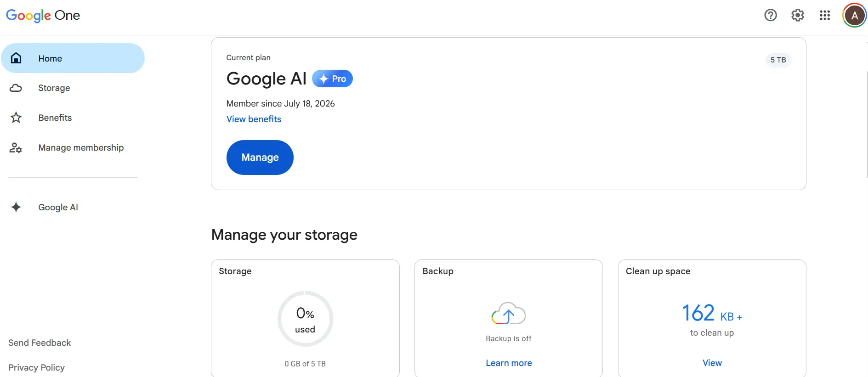Click the 'Backup' card title
Image resolution: width=868 pixels, height=377 pixels.
point(438,271)
